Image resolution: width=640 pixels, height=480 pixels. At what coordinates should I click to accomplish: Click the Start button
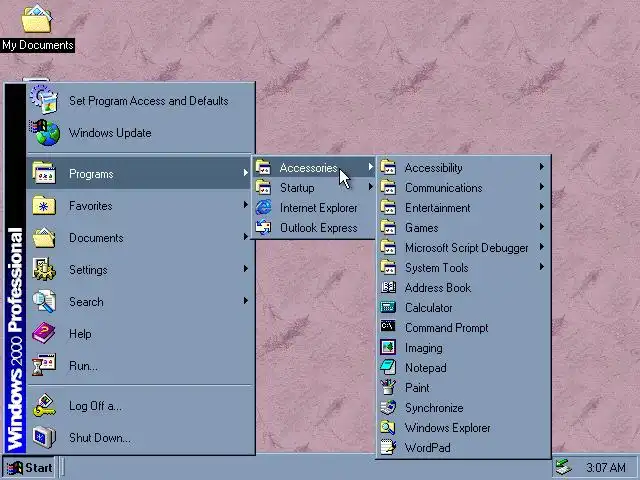29,468
